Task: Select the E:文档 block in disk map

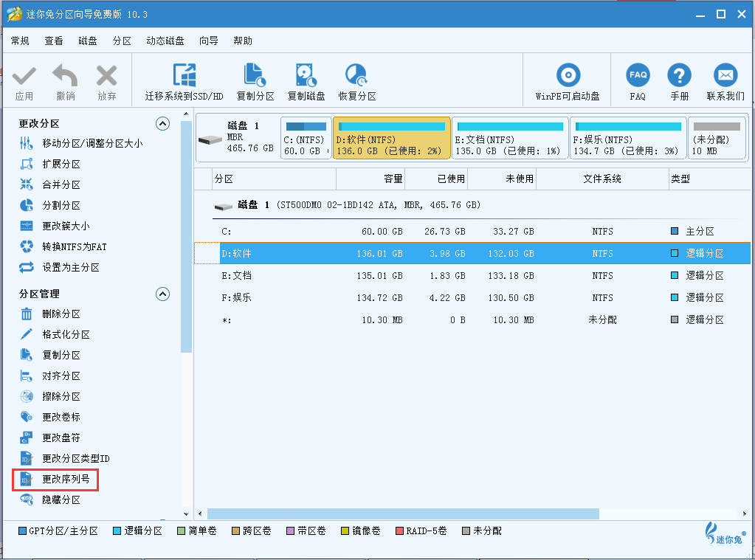Action: (x=510, y=138)
